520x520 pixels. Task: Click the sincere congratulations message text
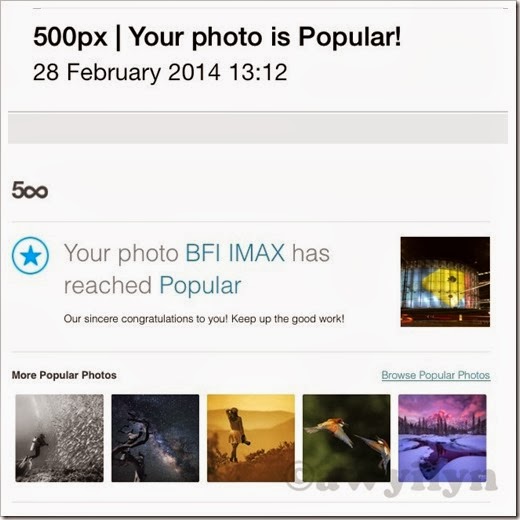tap(204, 319)
